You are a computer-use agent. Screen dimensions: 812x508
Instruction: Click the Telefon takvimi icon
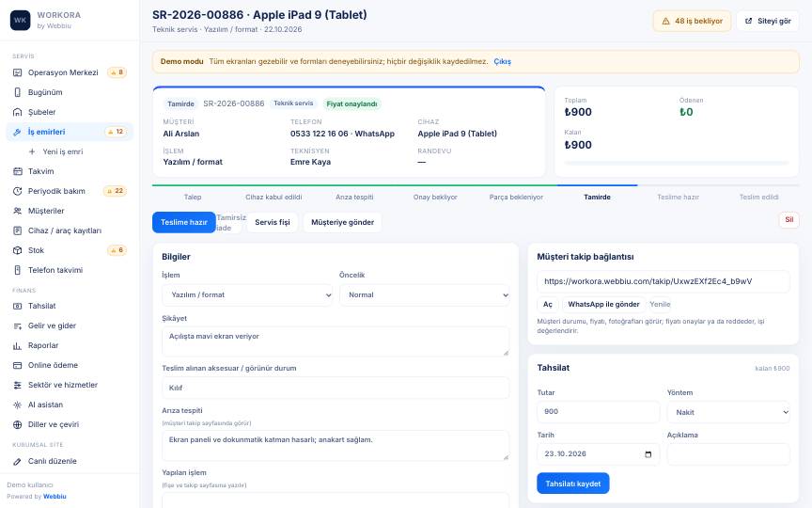(x=17, y=270)
